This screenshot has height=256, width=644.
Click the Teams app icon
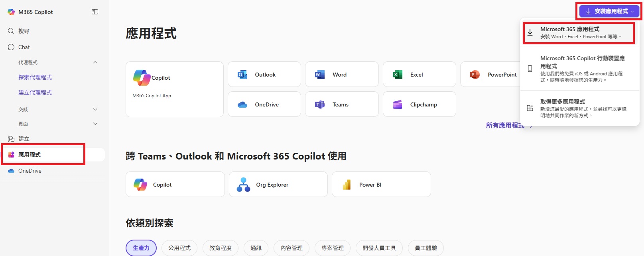point(320,104)
